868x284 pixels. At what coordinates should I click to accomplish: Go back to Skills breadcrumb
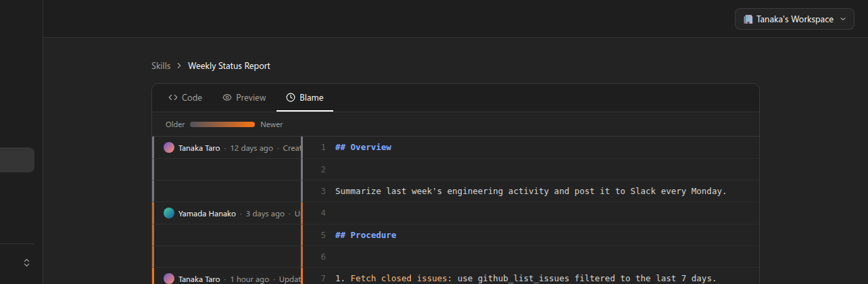click(x=161, y=66)
